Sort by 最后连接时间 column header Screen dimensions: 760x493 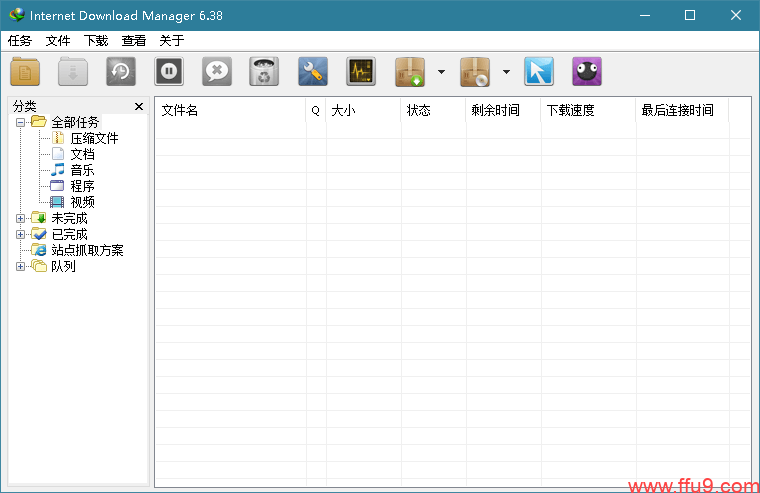pos(682,111)
